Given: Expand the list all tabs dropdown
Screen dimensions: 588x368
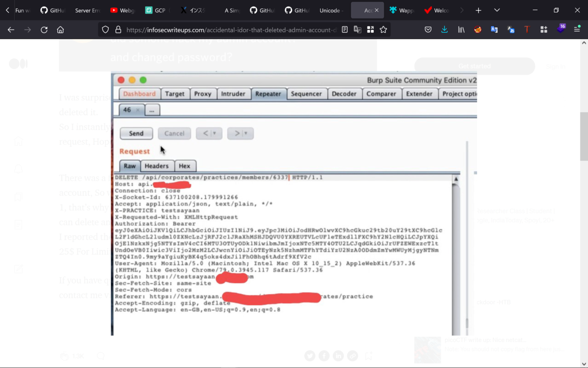Looking at the screenshot, I should pos(497,10).
